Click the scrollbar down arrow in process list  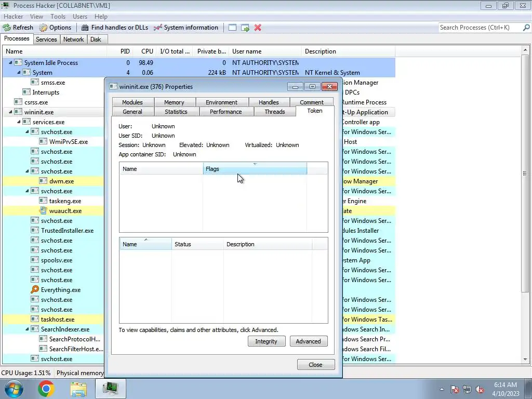click(525, 360)
